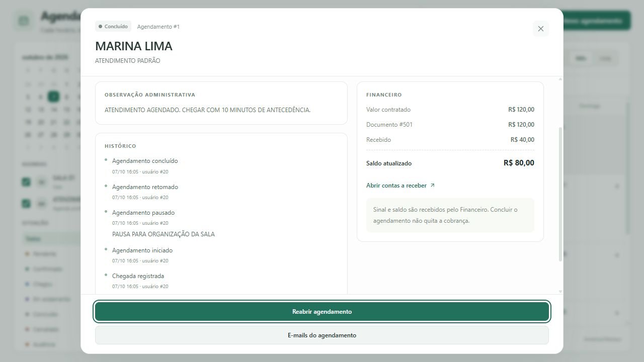Select the 'Agendamento #1' label

158,27
